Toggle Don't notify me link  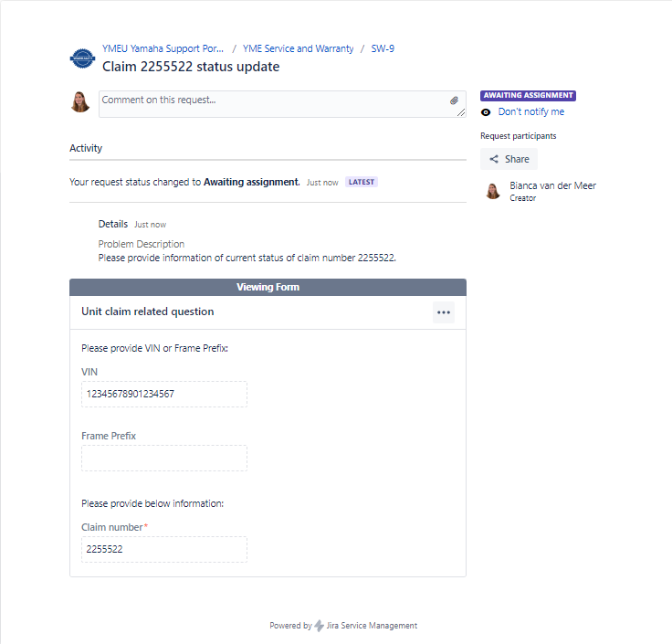[x=531, y=112]
